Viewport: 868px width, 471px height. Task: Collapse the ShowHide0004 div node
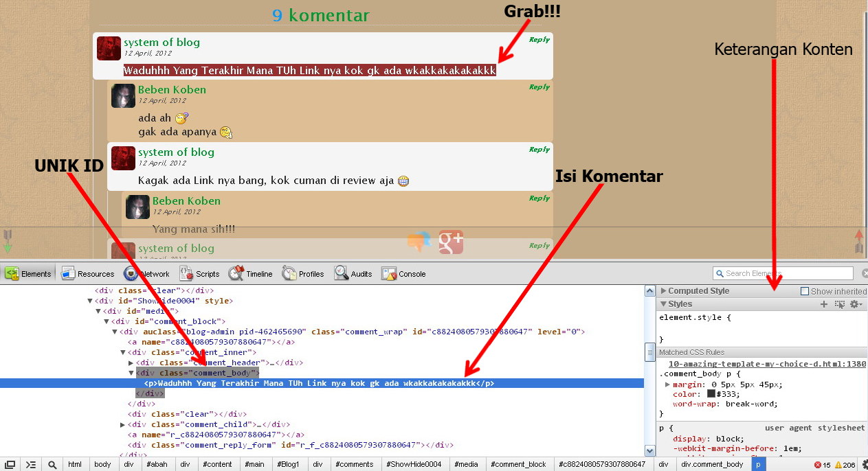point(91,301)
